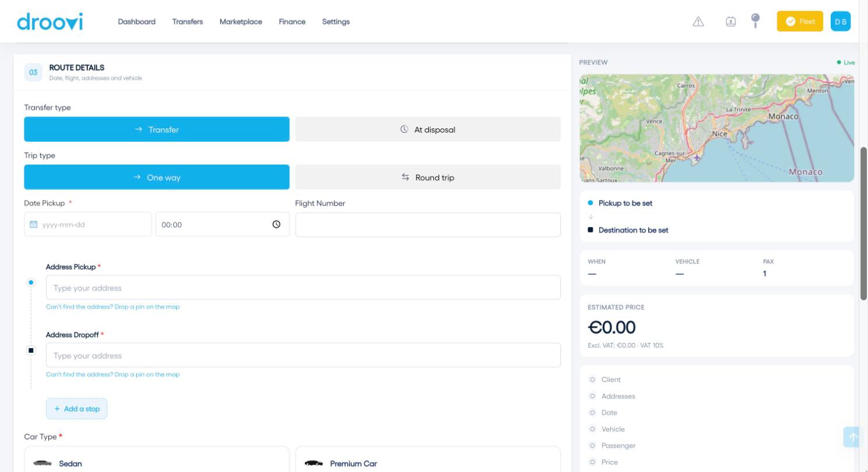Choose Round trip option
This screenshot has height=472, width=868.
[x=428, y=177]
